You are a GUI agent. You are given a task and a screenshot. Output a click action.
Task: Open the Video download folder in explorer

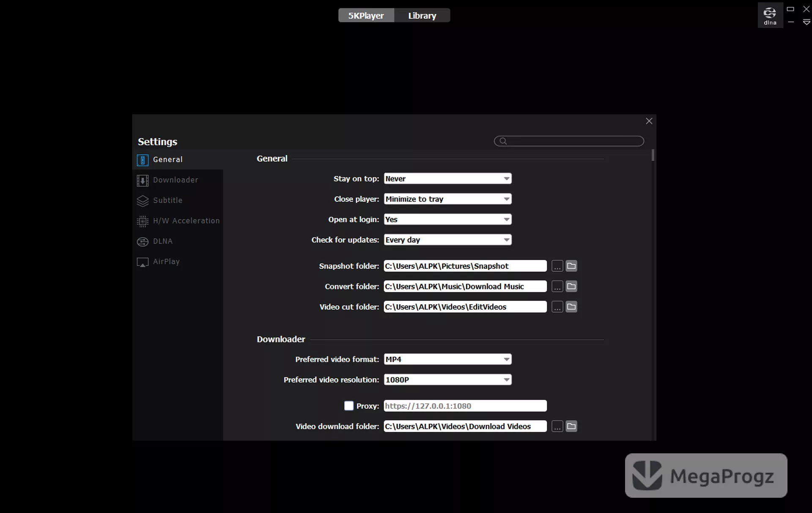coord(571,426)
